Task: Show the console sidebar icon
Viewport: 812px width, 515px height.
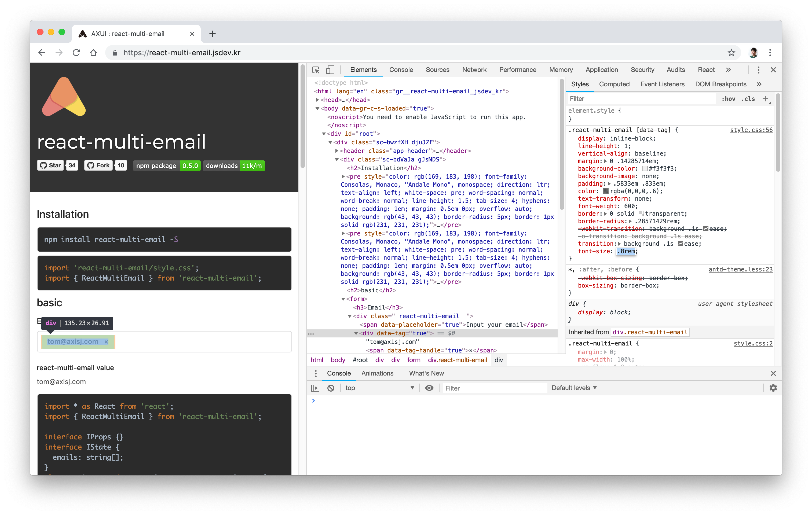Action: click(x=315, y=388)
